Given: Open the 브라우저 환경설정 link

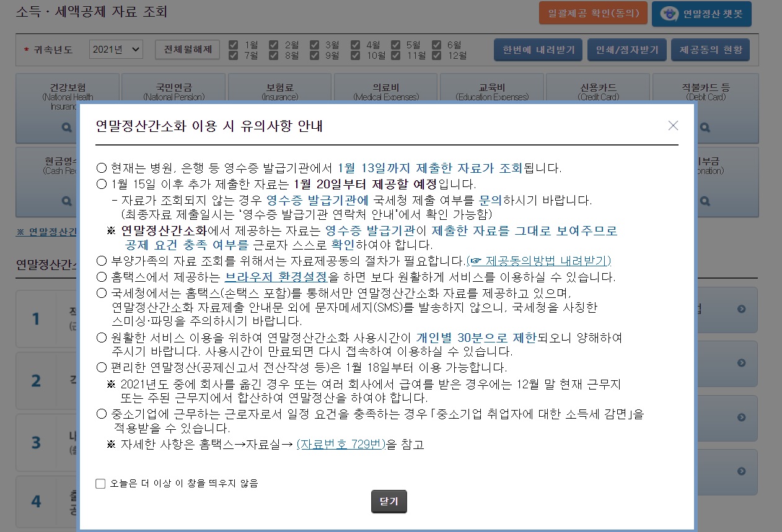Looking at the screenshot, I should coord(276,277).
